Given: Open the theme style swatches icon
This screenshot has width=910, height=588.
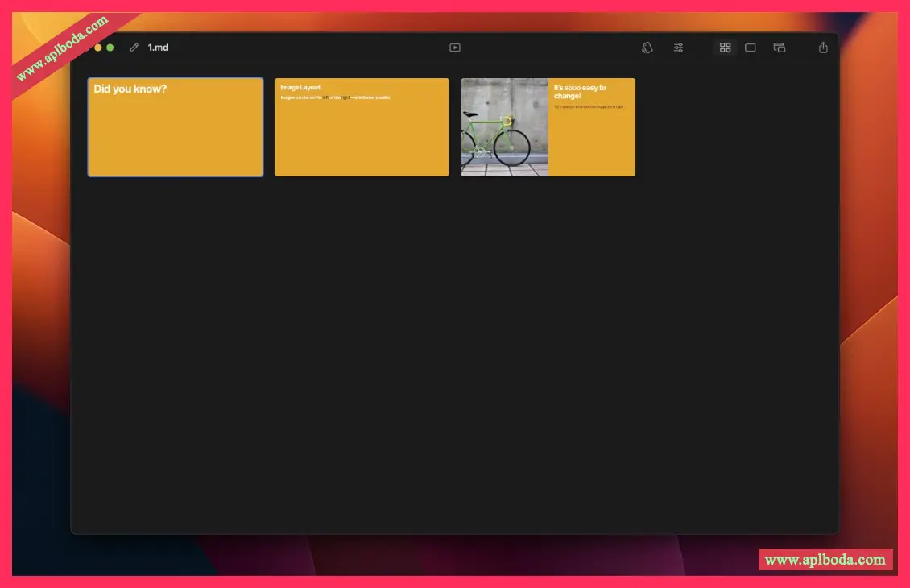Looking at the screenshot, I should click(647, 48).
